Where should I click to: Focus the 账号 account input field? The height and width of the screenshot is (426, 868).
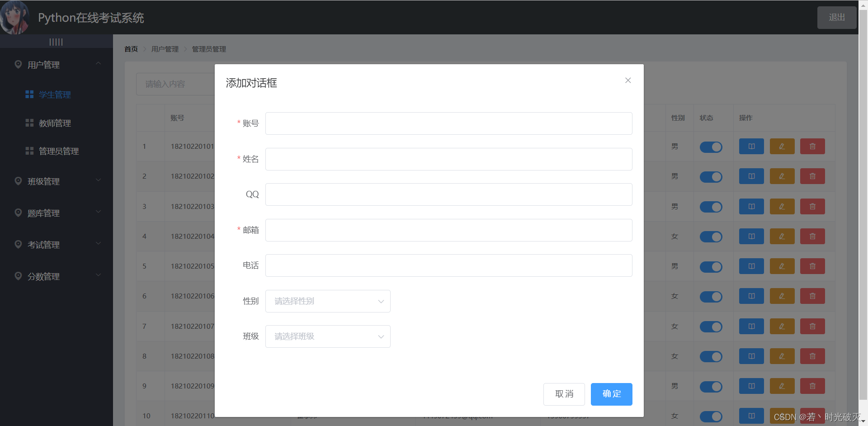(x=449, y=123)
